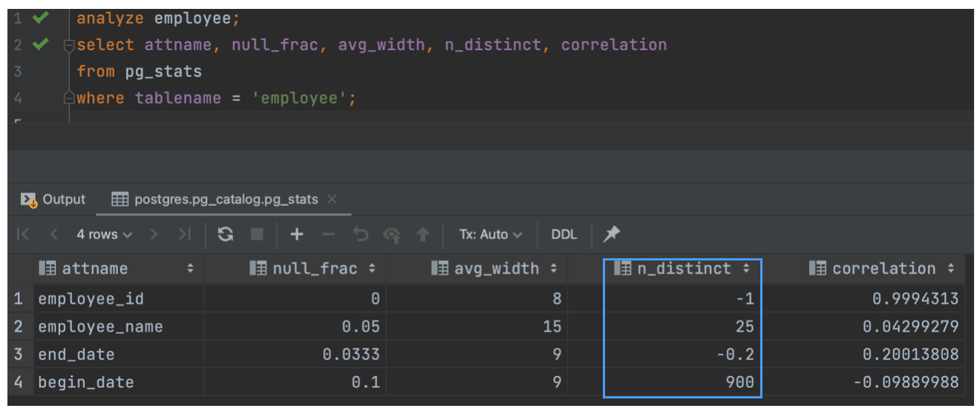
Task: Close the postgres.pg_catalog.pg_stats tab
Action: [x=332, y=199]
